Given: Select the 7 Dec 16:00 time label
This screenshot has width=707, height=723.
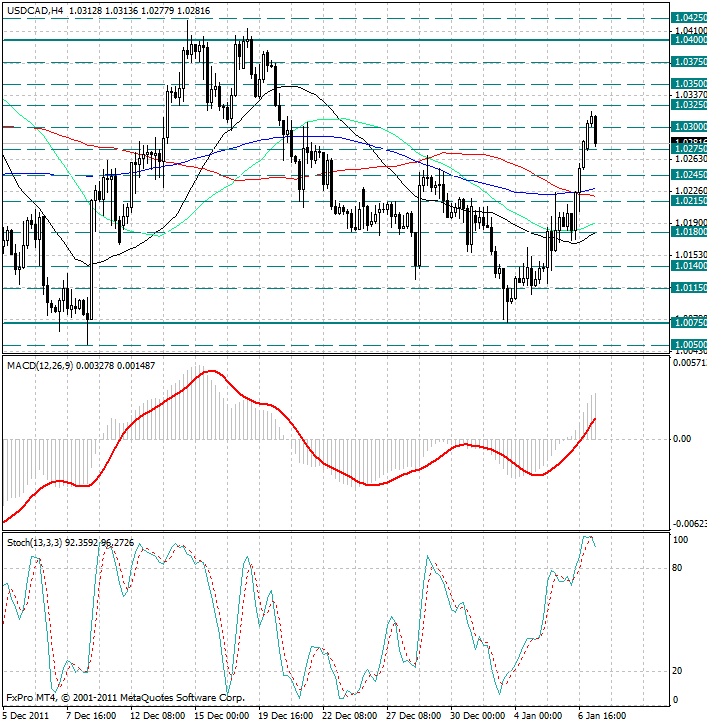Looking at the screenshot, I should pos(92,716).
